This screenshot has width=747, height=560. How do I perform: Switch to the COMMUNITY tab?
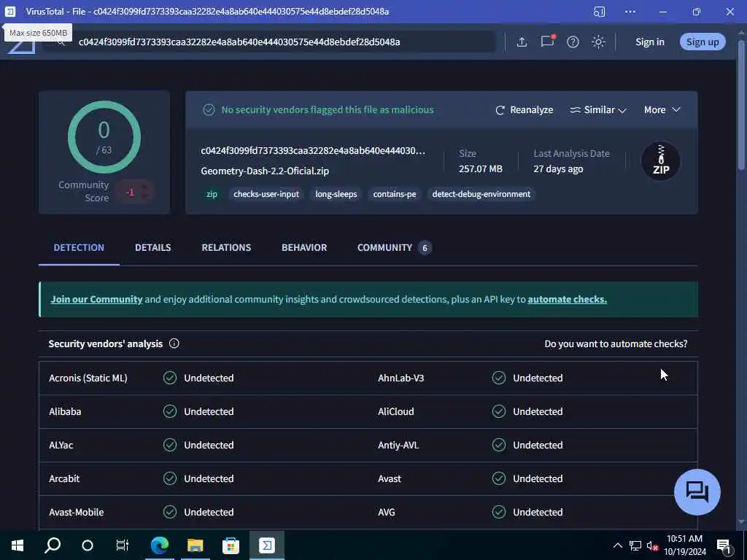394,248
